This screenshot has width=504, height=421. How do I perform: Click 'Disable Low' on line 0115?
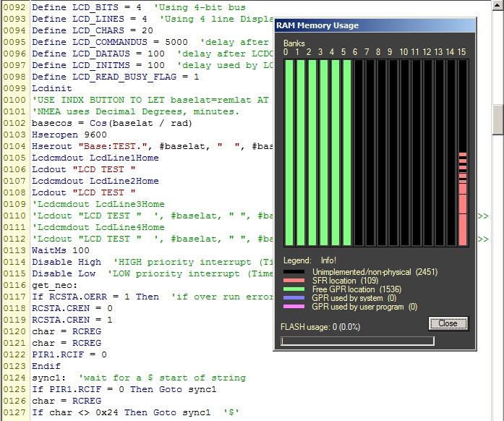click(x=64, y=273)
